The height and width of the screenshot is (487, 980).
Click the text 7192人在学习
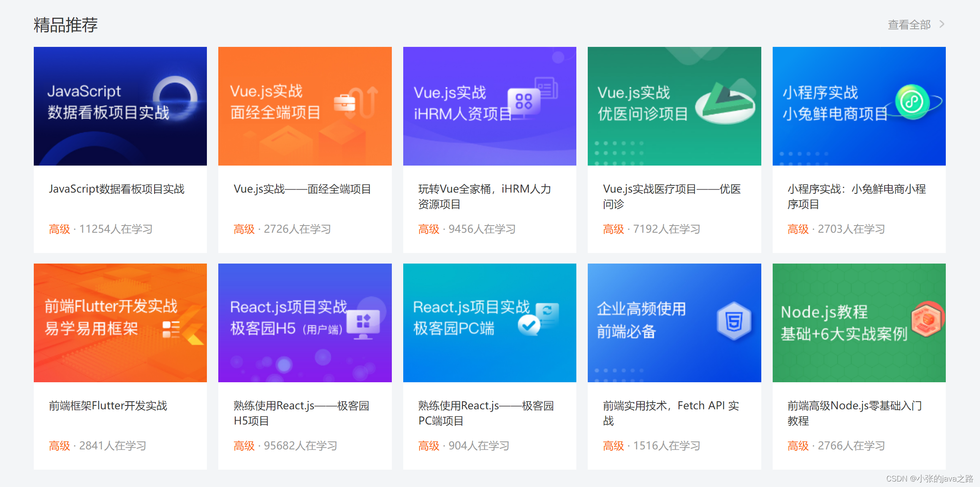click(x=667, y=229)
